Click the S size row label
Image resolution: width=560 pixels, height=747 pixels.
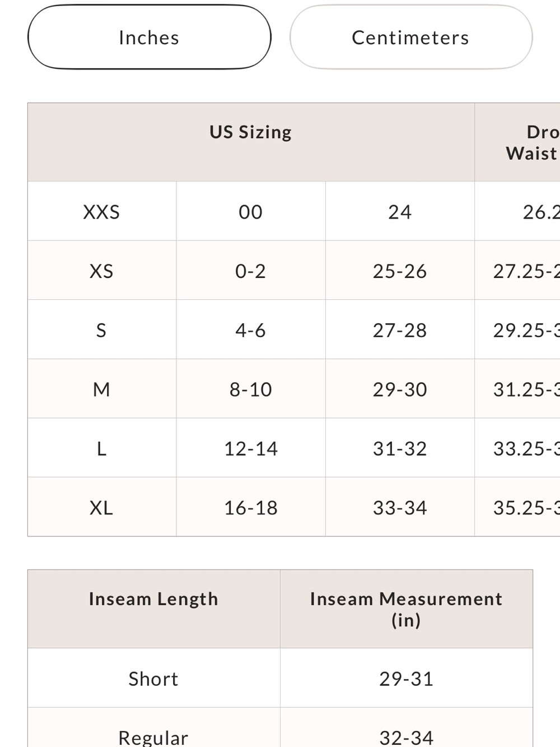[102, 330]
